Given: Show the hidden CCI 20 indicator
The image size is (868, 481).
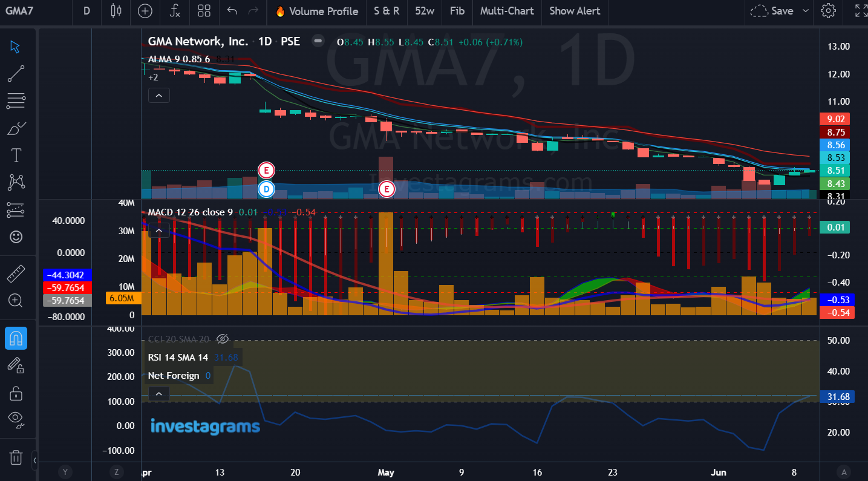Looking at the screenshot, I should click(x=222, y=339).
